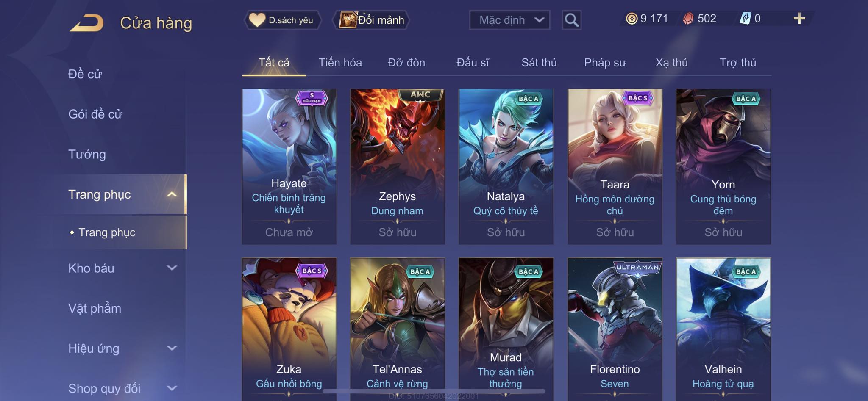The height and width of the screenshot is (401, 868).
Task: Expand the Hiệu ứng sidebar section
Action: [x=172, y=348]
